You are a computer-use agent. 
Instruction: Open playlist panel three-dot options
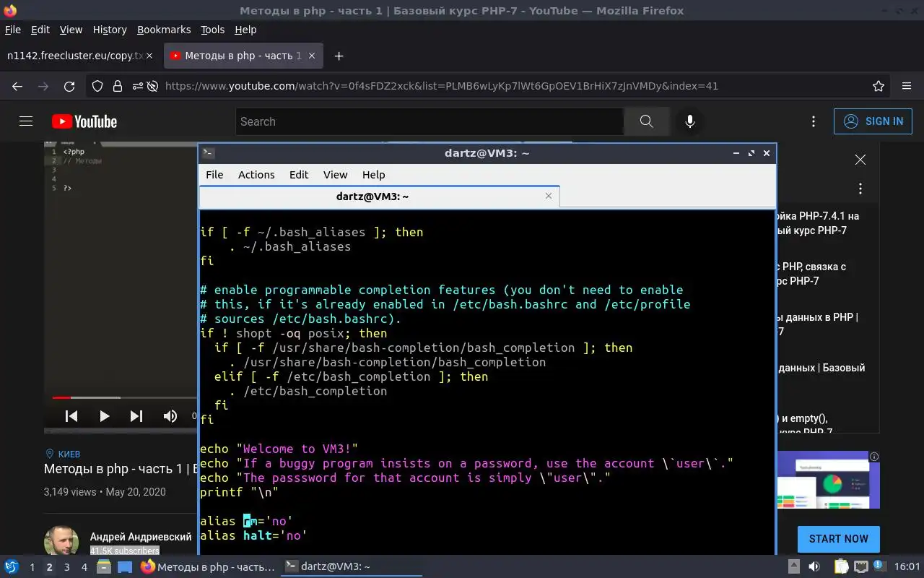pos(860,189)
